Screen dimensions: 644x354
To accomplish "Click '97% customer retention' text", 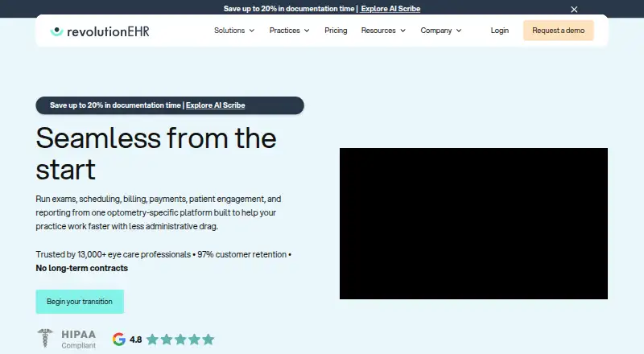I will (242, 254).
